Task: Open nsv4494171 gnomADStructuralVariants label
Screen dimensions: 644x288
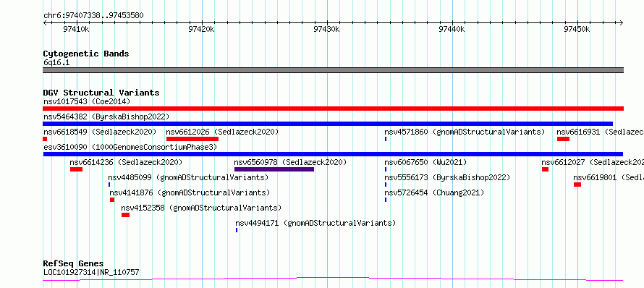Action: [x=315, y=223]
